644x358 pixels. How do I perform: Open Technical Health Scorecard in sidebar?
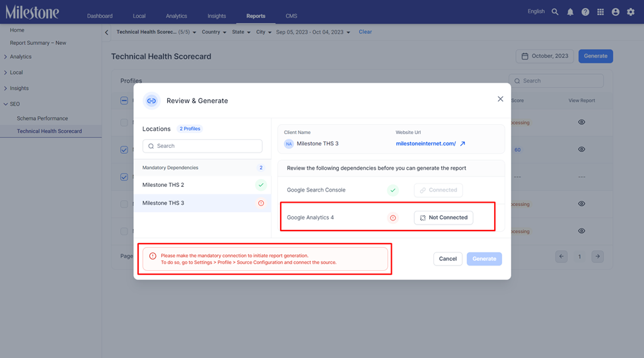click(x=50, y=131)
